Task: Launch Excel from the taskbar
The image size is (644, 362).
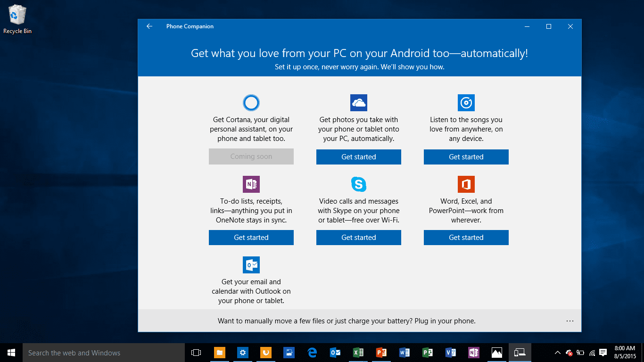Action: click(358, 353)
